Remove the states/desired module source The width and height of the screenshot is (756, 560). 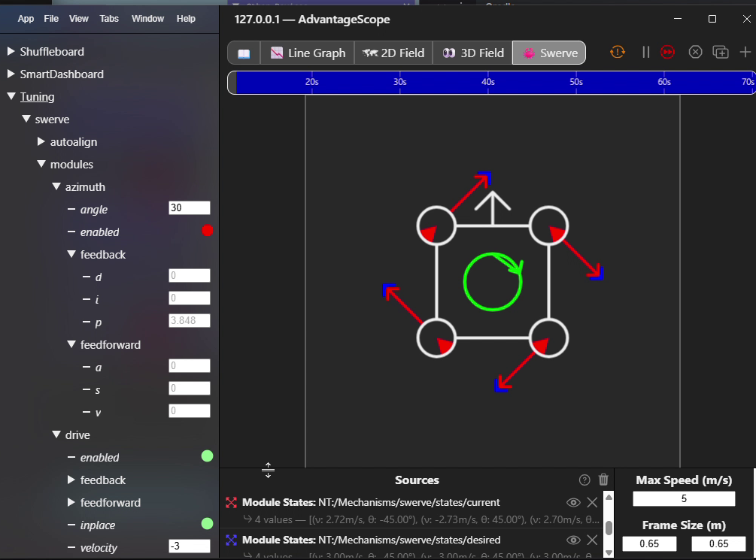[x=592, y=540]
